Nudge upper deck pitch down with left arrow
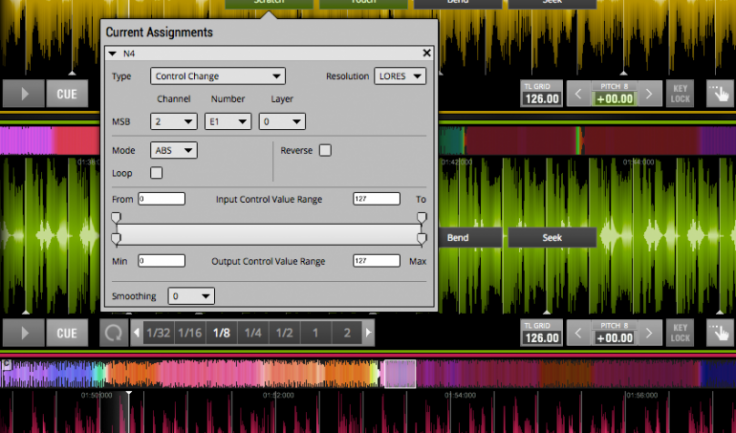 [577, 95]
